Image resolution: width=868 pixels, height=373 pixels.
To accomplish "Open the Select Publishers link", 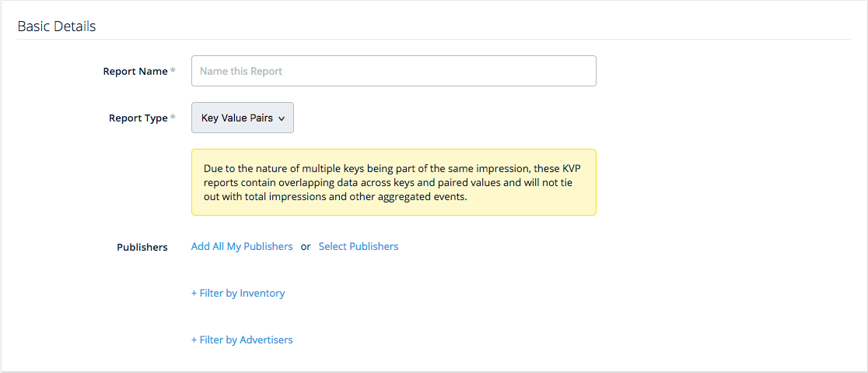I will tap(358, 246).
